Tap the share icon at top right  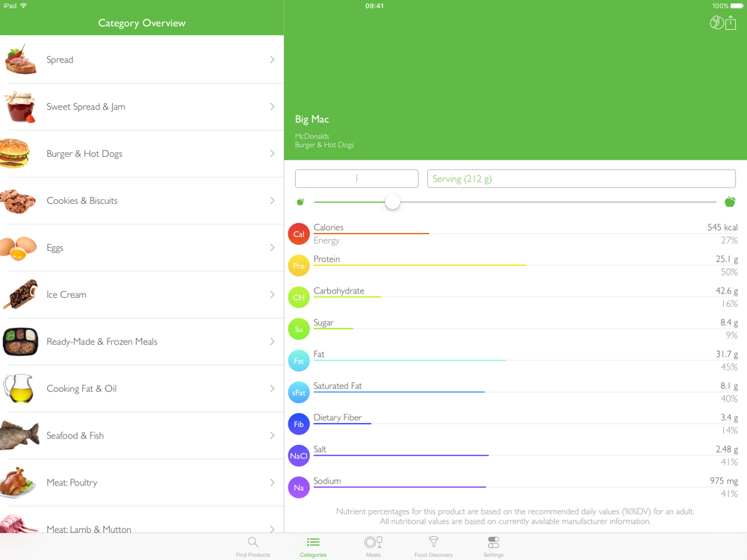point(731,22)
